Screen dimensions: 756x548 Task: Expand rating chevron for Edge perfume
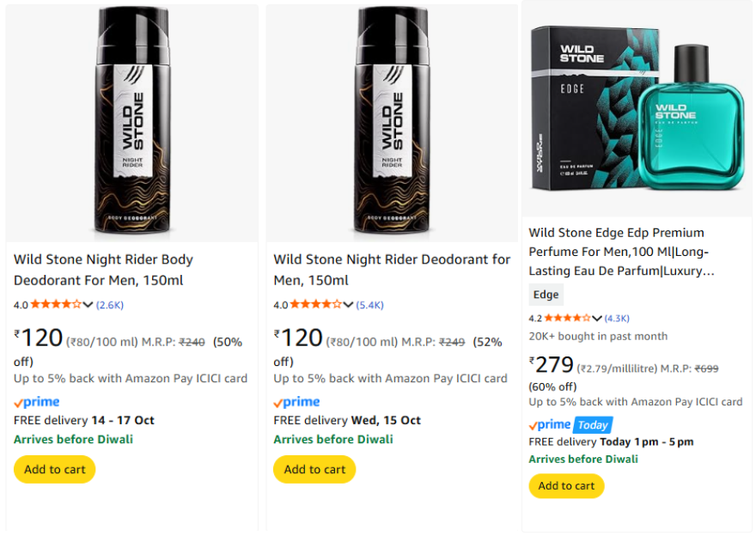pyautogui.click(x=597, y=319)
